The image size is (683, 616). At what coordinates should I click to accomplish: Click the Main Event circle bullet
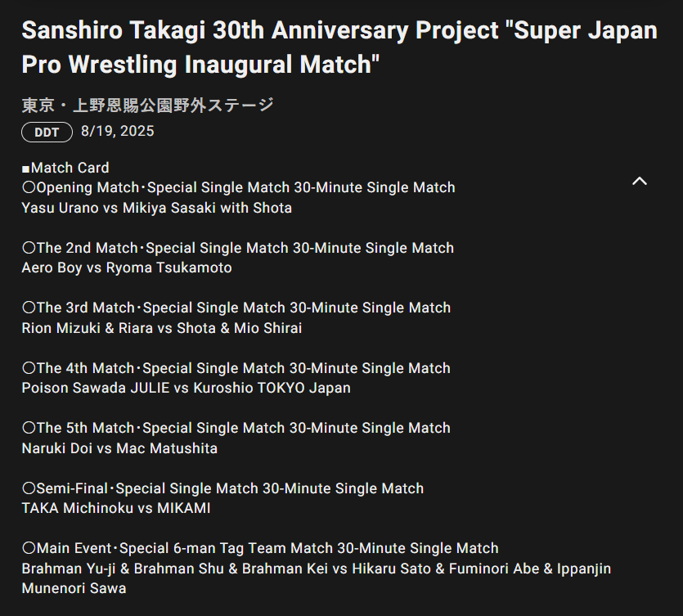pyautogui.click(x=29, y=548)
